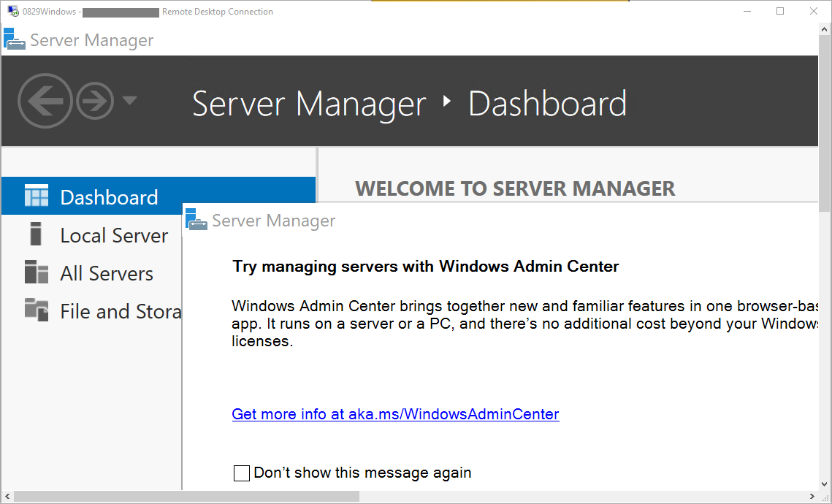The width and height of the screenshot is (832, 504).
Task: Click the All Servers icon
Action: click(x=37, y=272)
